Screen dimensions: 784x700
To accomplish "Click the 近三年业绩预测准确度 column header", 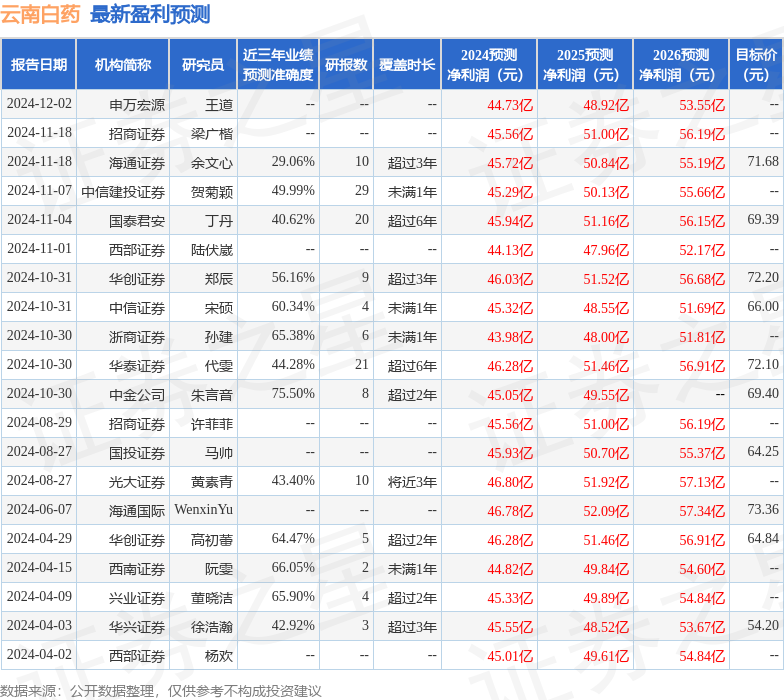I will coord(278,64).
